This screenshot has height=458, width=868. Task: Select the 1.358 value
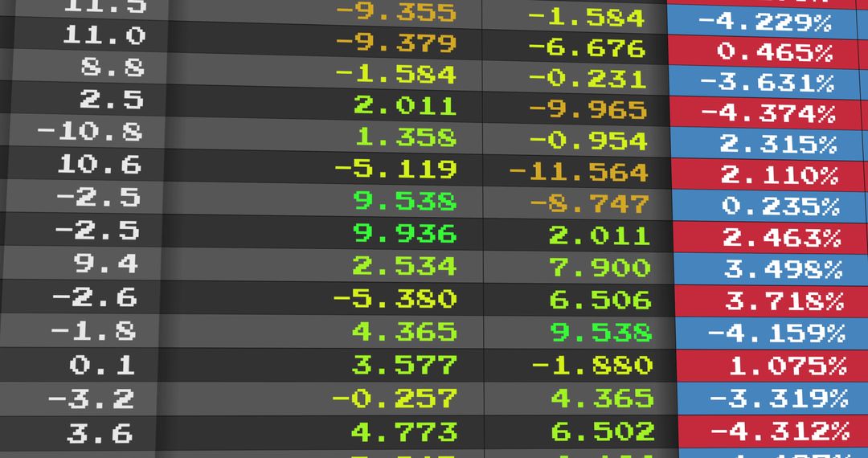(406, 137)
